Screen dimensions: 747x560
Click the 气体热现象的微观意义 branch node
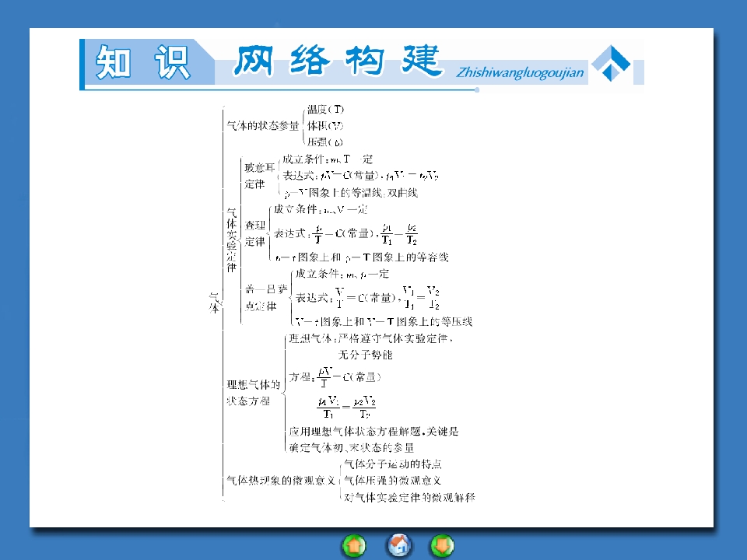point(279,481)
